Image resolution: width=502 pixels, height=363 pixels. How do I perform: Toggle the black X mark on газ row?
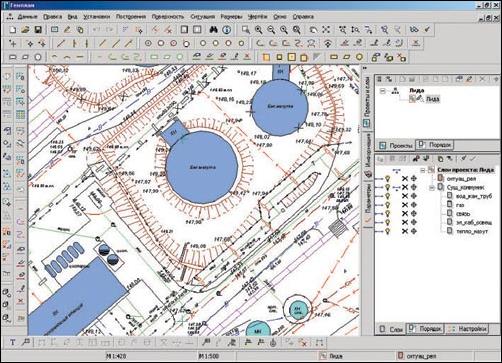(405, 205)
